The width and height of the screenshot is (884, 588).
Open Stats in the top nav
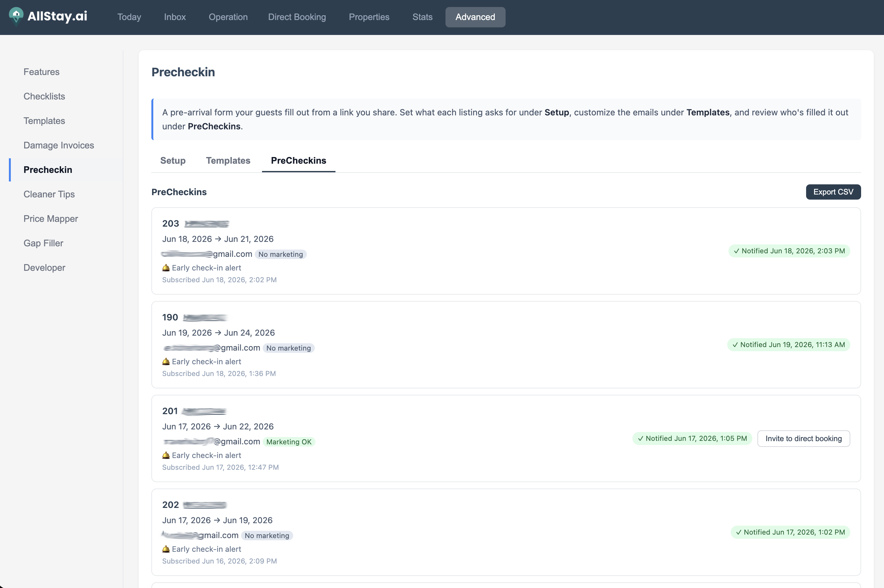click(422, 17)
